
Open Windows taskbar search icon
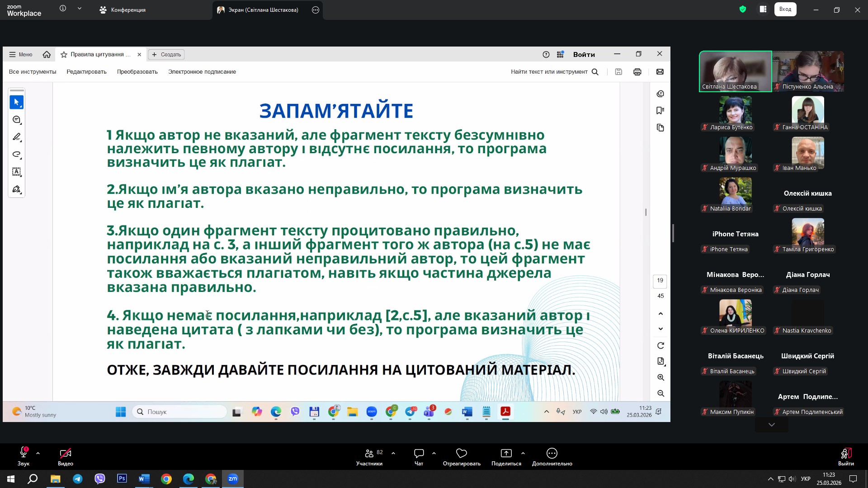[33, 479]
